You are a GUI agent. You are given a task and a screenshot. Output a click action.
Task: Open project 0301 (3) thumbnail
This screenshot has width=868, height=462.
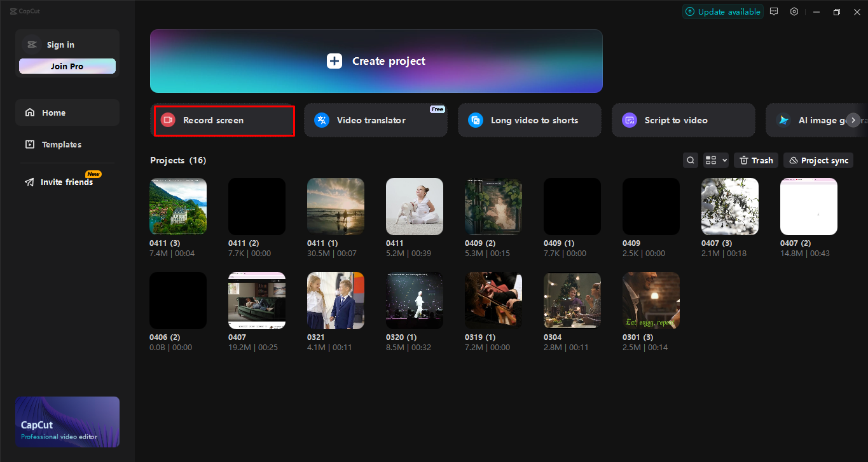pyautogui.click(x=651, y=301)
